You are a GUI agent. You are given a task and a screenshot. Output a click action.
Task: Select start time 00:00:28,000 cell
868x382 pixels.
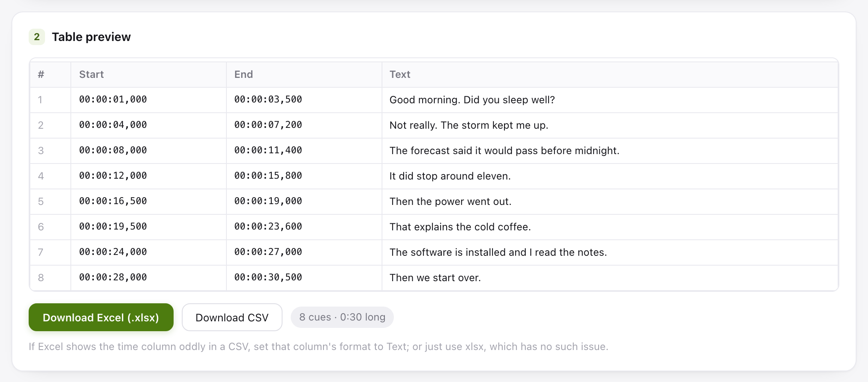pyautogui.click(x=149, y=278)
